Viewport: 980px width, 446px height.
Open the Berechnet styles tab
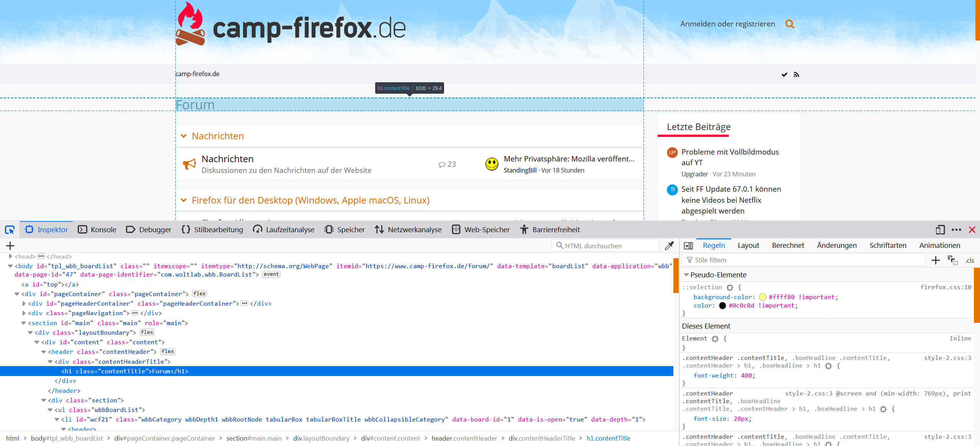pos(788,245)
